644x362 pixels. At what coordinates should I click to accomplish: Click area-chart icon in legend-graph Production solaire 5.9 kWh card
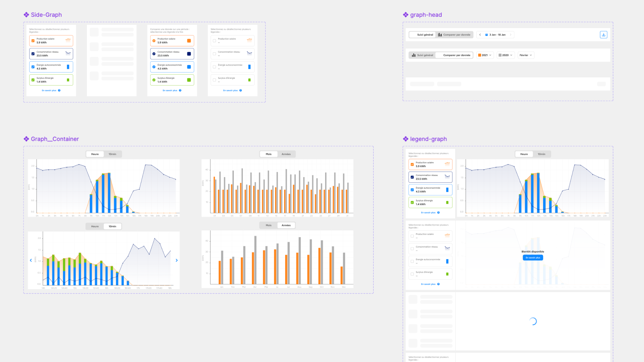447,164
